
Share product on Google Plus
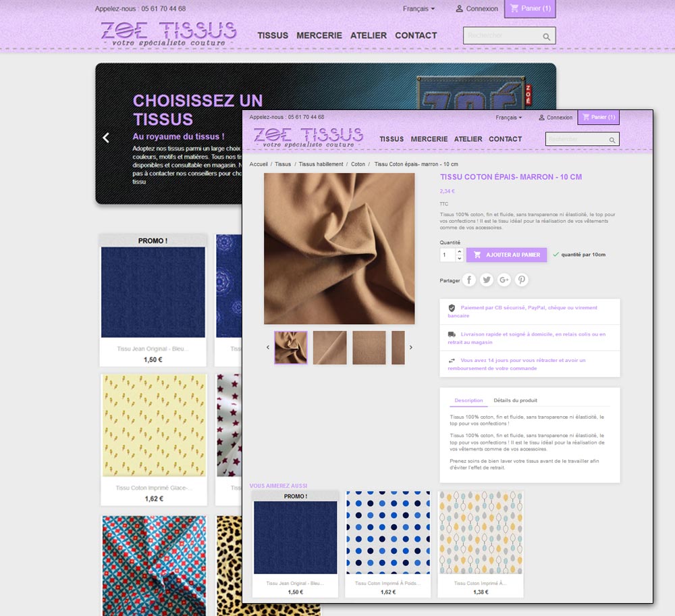pos(504,280)
